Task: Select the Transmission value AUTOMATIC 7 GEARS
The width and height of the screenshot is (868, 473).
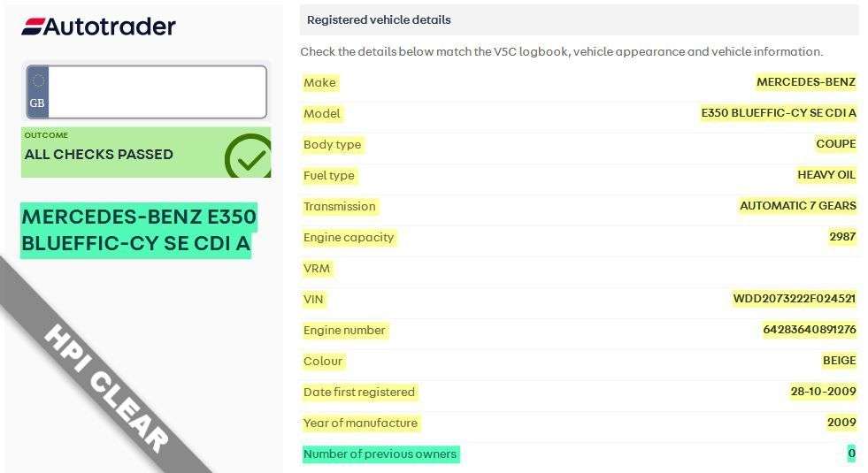Action: pyautogui.click(x=797, y=206)
